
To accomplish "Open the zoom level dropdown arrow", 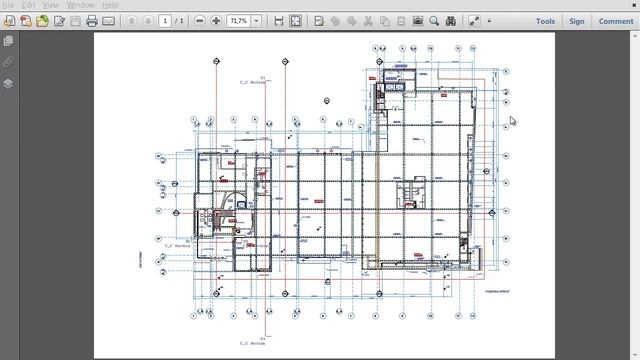I will pyautogui.click(x=256, y=21).
